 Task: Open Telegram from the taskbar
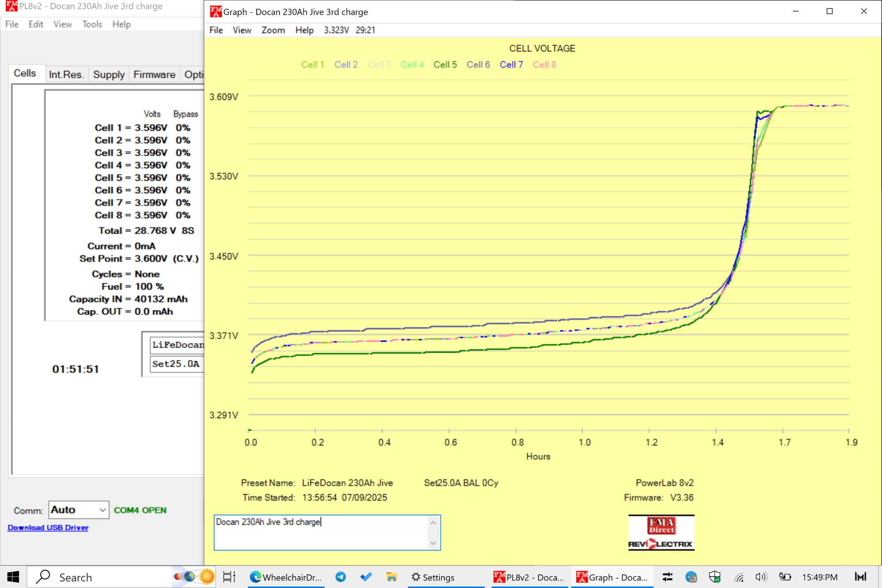click(x=340, y=577)
